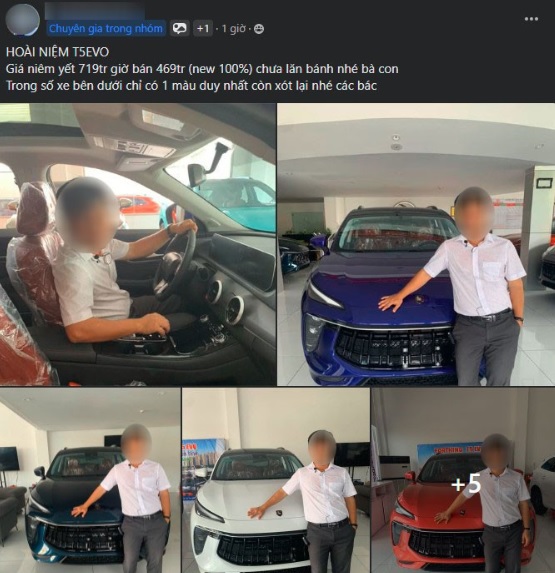Click the poster's round profile avatar
Image resolution: width=555 pixels, height=573 pixels.
point(23,20)
